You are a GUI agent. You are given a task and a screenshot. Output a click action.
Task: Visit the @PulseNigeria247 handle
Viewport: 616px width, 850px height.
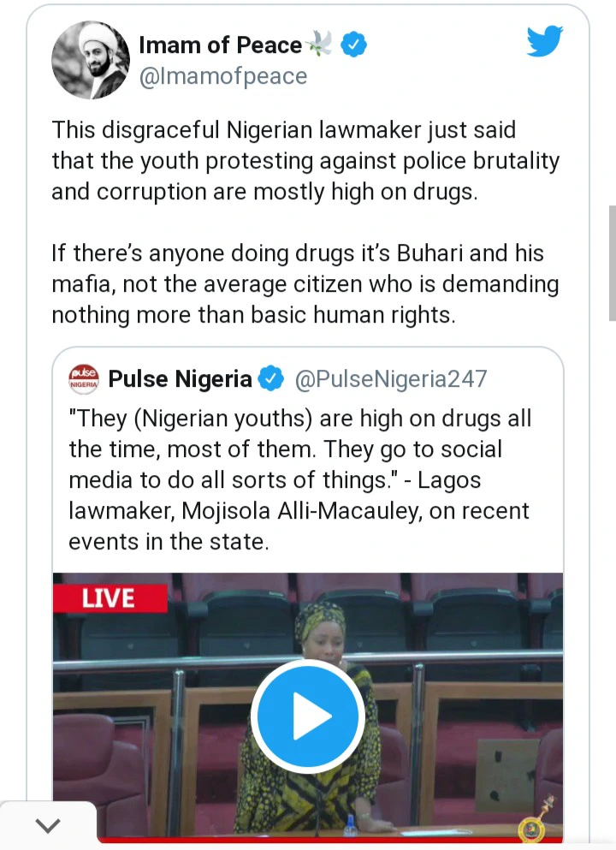click(x=391, y=378)
